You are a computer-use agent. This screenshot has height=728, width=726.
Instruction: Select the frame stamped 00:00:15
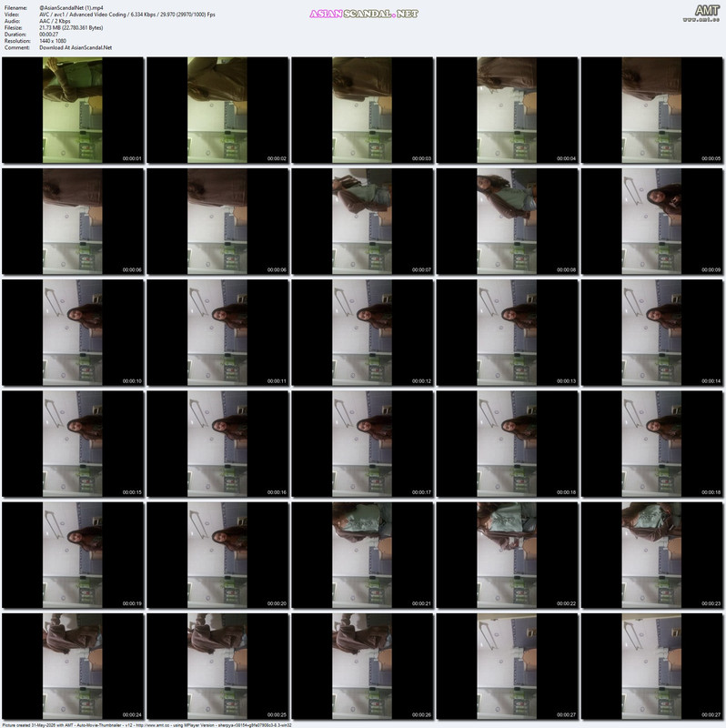coord(73,444)
